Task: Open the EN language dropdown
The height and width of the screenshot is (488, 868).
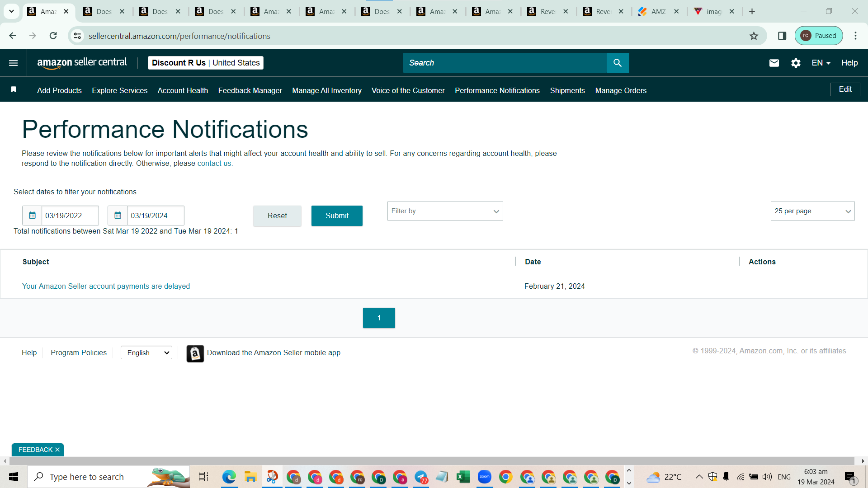Action: click(x=821, y=63)
